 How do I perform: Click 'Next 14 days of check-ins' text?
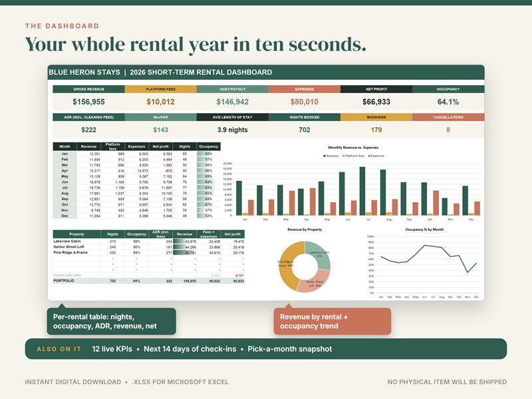pos(190,348)
